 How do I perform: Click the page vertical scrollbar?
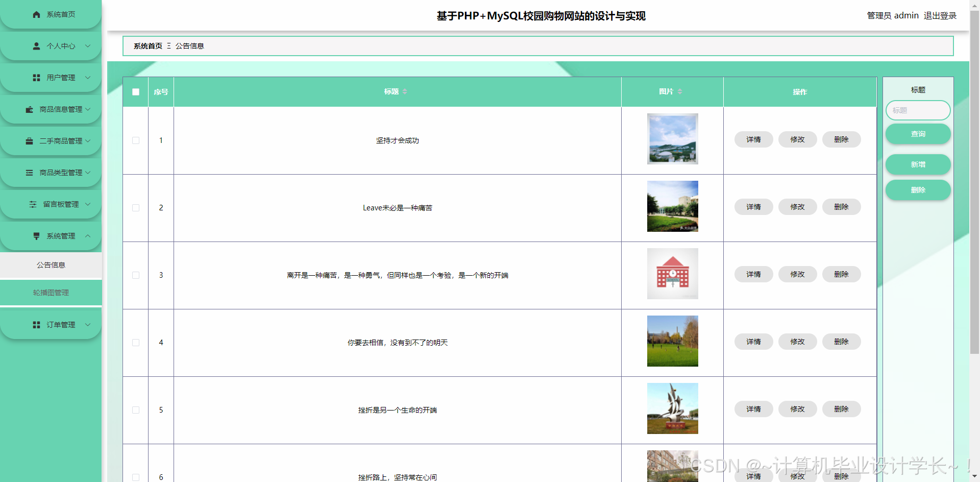click(x=974, y=181)
